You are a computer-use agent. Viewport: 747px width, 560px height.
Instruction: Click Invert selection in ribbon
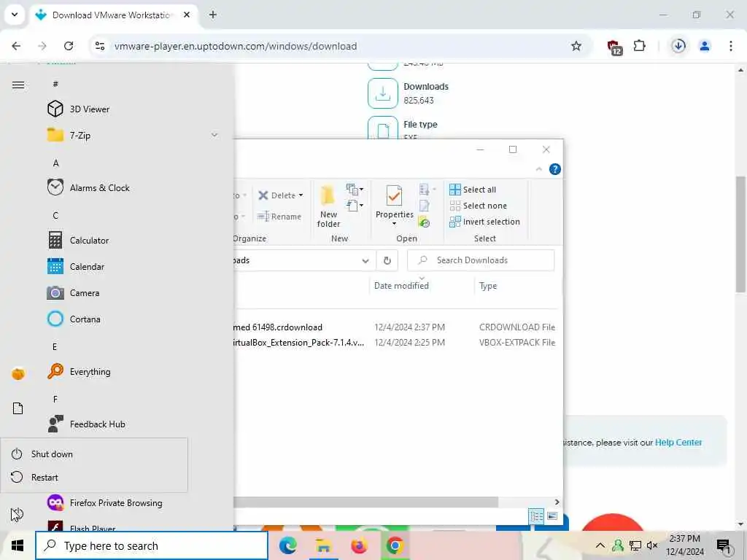484,222
